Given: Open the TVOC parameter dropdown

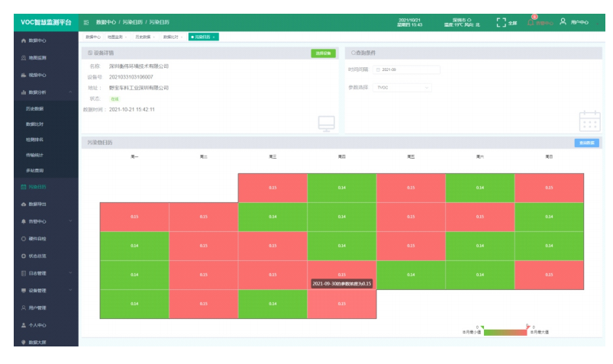Looking at the screenshot, I should pyautogui.click(x=402, y=88).
